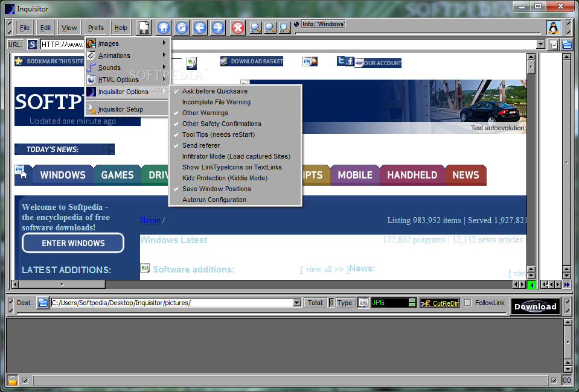The height and width of the screenshot is (392, 579).
Task: Click the penguin icon in toolbar
Action: click(553, 28)
